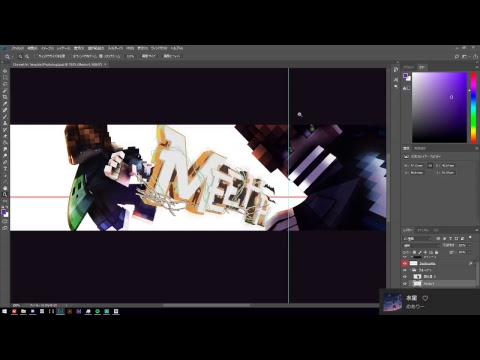Open the File menu
The image size is (480, 360).
17,48
